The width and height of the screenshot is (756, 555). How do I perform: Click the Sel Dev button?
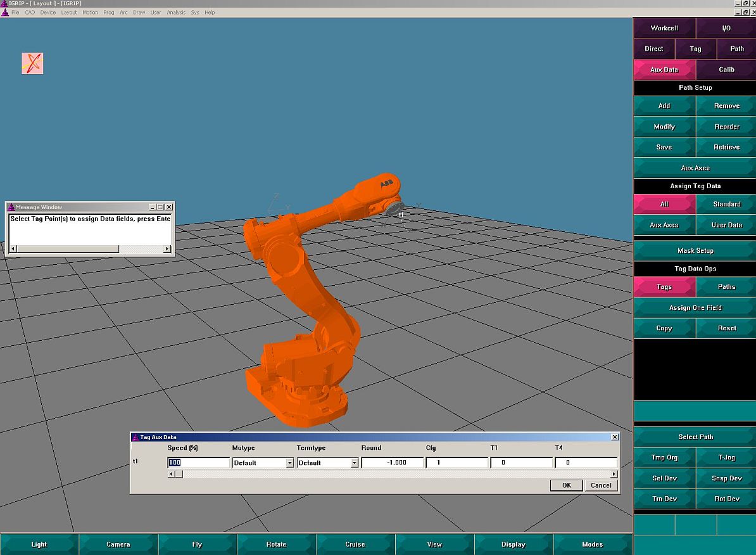click(x=664, y=478)
